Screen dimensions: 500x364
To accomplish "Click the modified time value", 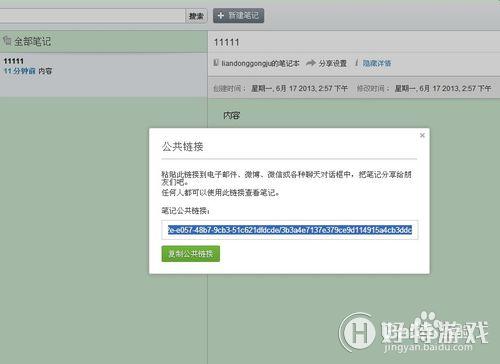I will 443,88.
